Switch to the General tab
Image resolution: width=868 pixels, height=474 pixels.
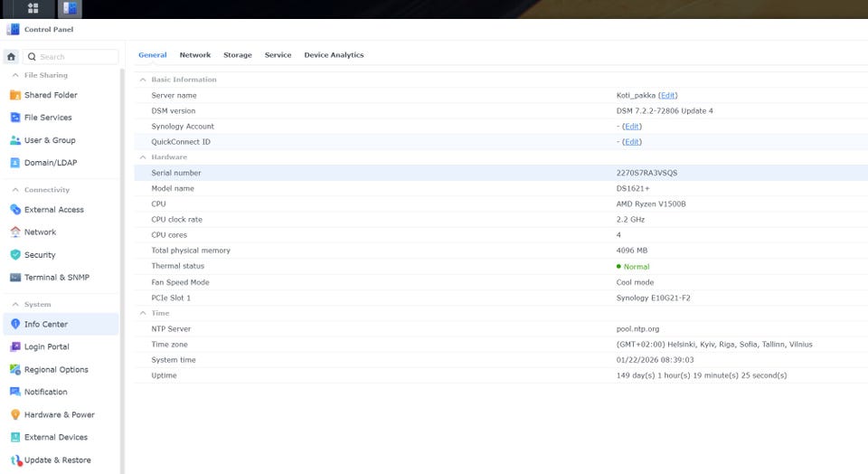click(152, 55)
